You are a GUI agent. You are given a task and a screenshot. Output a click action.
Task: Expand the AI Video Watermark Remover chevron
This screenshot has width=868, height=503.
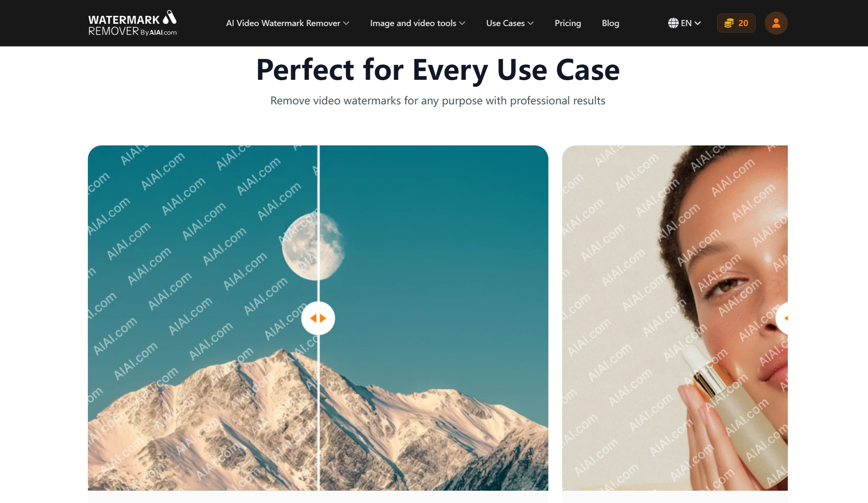point(346,23)
